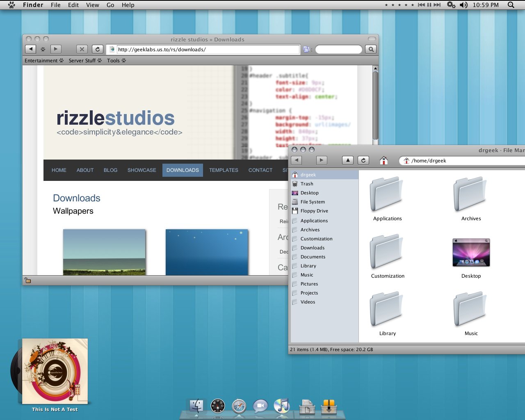Pause playback from the menu bar
Viewport: 525px width, 420px height.
(429, 5)
